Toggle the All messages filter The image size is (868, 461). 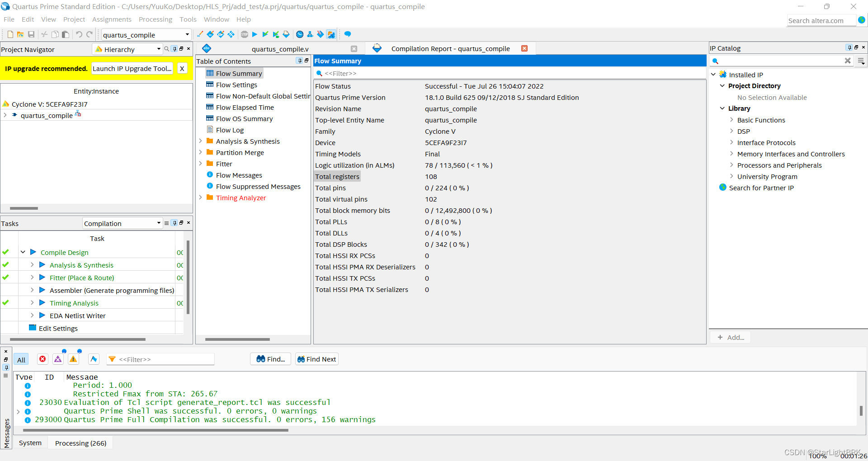[21, 358]
